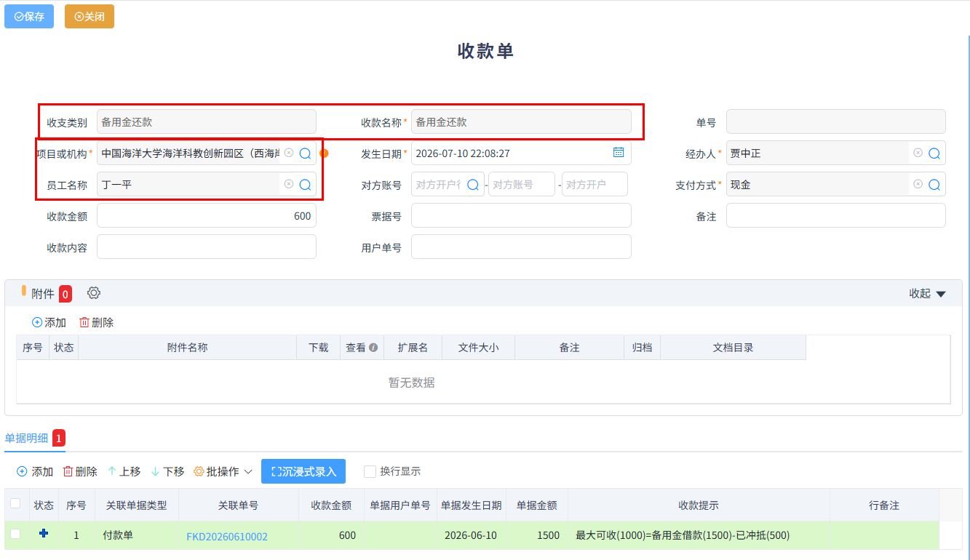Click the orange indicator beside 项目或机构
Screen dimensions: 970x560
point(325,153)
